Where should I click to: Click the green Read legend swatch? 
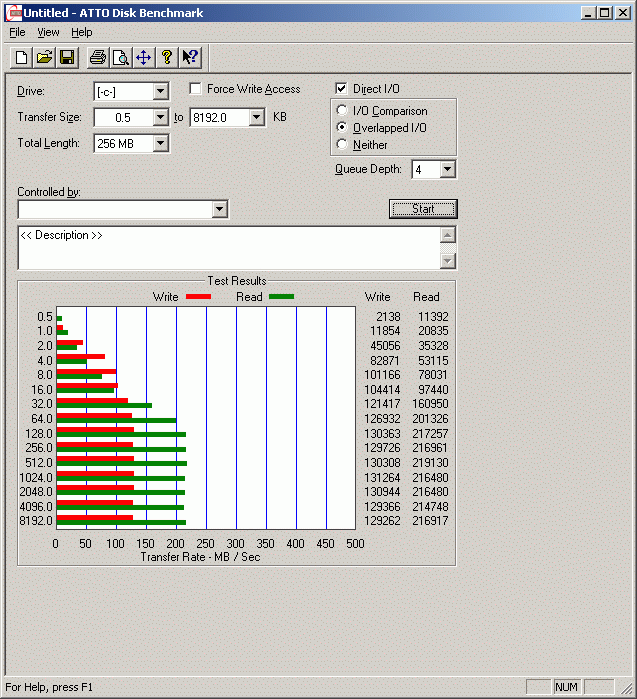click(282, 297)
